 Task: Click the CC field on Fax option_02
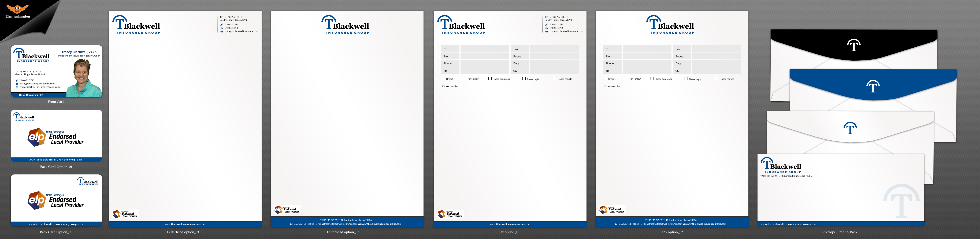[x=716, y=70]
